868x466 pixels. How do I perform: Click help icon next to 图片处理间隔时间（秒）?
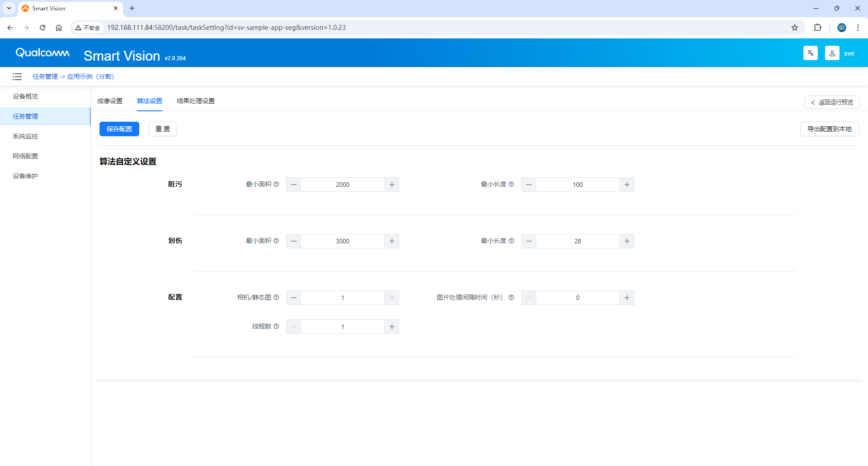tap(511, 297)
